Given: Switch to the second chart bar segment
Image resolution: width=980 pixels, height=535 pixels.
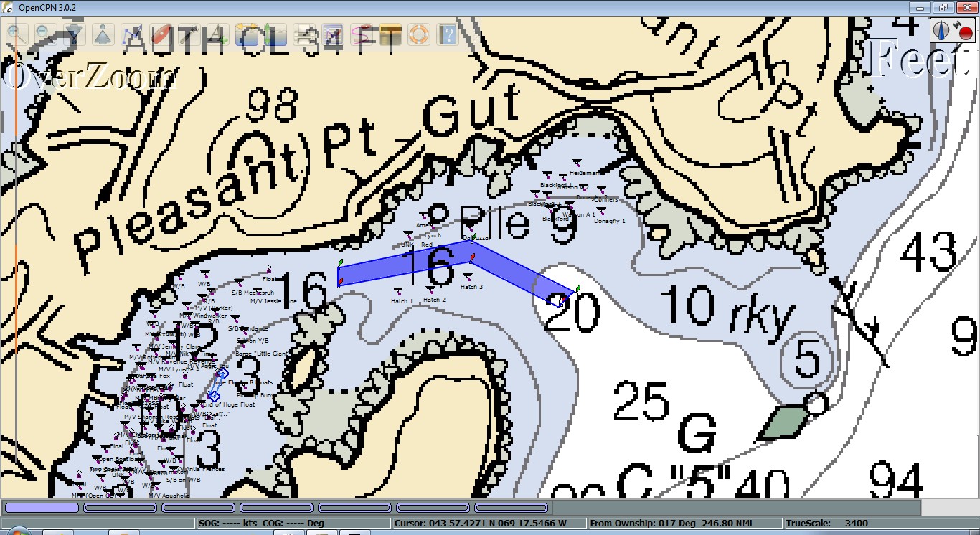Looking at the screenshot, I should 120,508.
